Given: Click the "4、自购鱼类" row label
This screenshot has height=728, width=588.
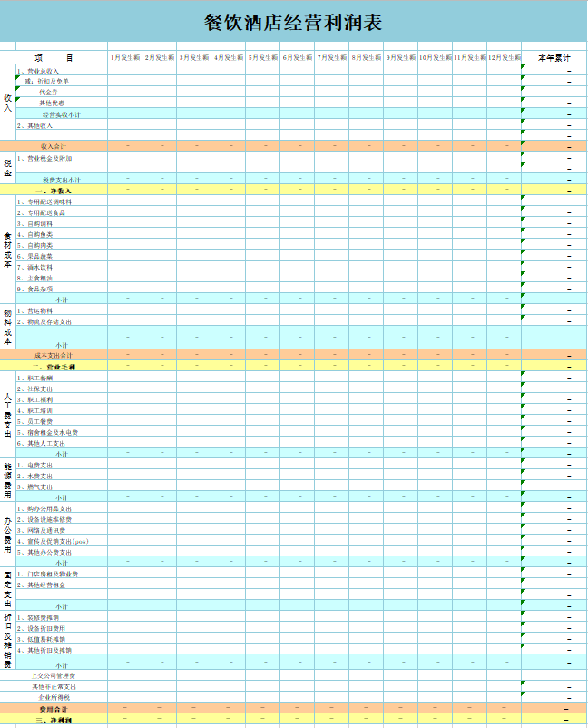Looking at the screenshot, I should click(x=34, y=234).
